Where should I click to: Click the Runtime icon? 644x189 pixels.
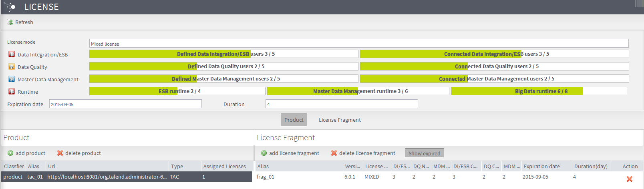[x=12, y=92]
